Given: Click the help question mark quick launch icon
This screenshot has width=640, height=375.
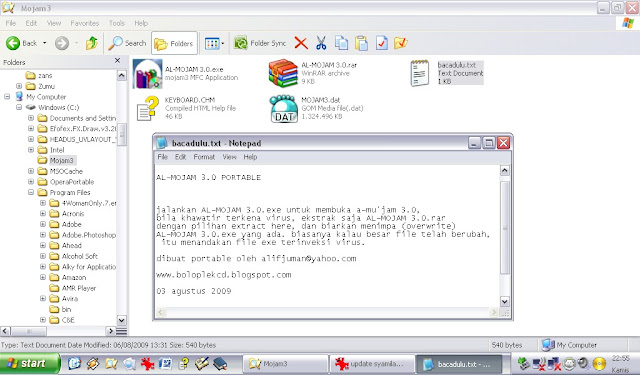Looking at the screenshot, I should (x=184, y=363).
